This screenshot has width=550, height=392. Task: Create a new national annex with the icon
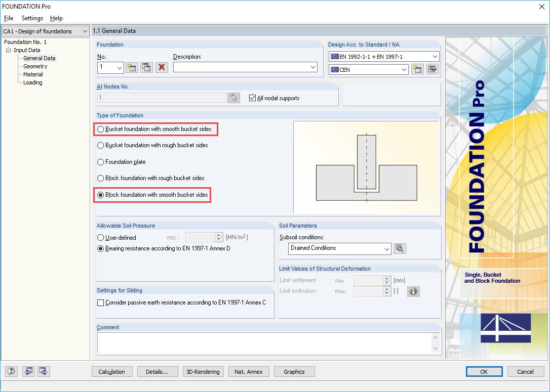coord(417,69)
